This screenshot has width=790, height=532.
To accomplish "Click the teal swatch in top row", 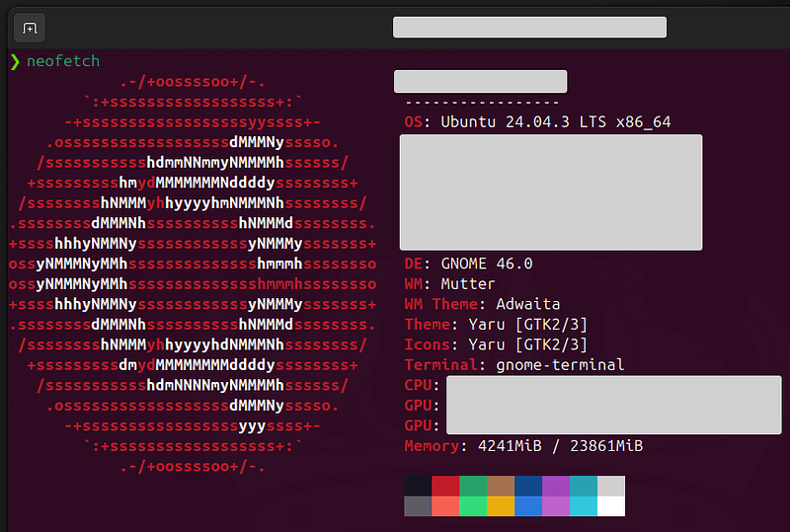I will coord(584,486).
